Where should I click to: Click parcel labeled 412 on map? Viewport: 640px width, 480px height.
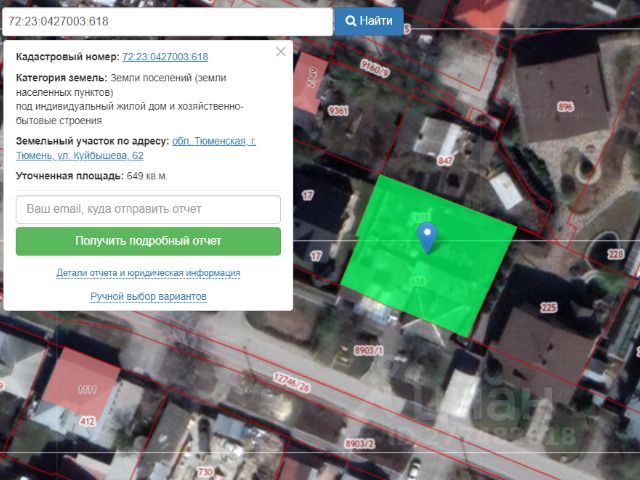click(x=88, y=421)
